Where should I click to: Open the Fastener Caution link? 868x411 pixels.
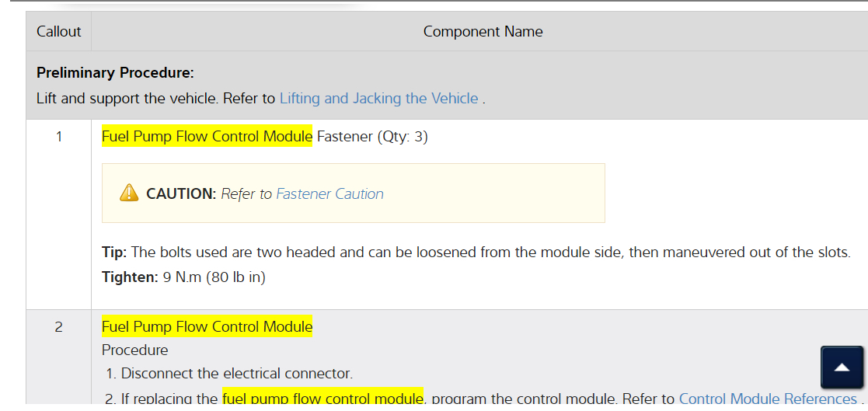click(x=329, y=194)
